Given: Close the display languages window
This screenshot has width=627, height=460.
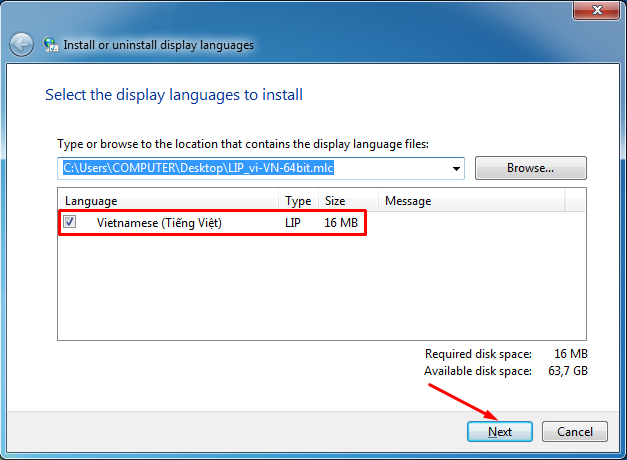Looking at the screenshot, I should click(x=599, y=9).
